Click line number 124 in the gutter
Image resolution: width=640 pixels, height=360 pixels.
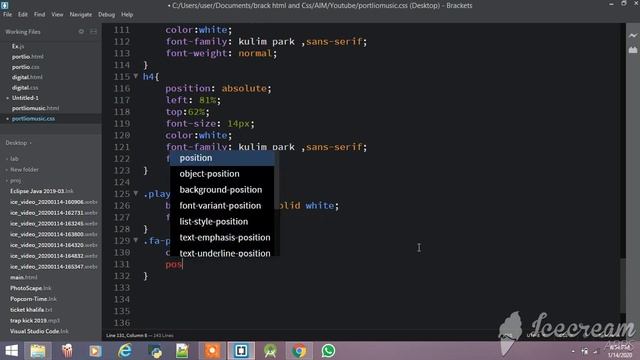(122, 182)
